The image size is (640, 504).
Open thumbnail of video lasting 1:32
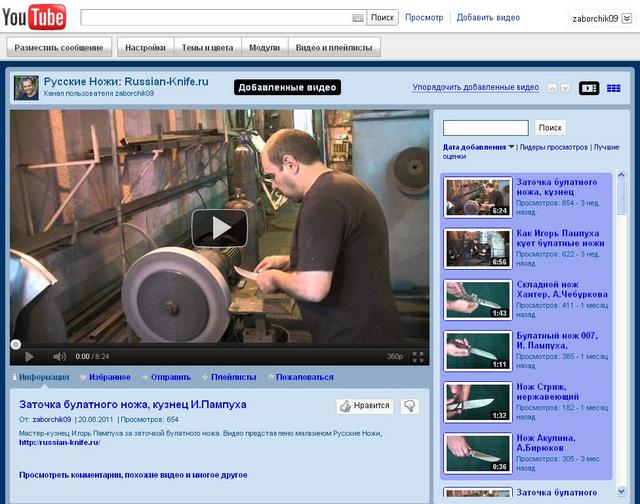pyautogui.click(x=478, y=402)
